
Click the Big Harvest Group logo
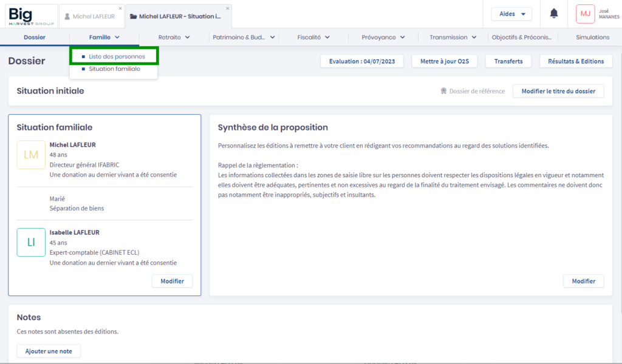click(31, 16)
